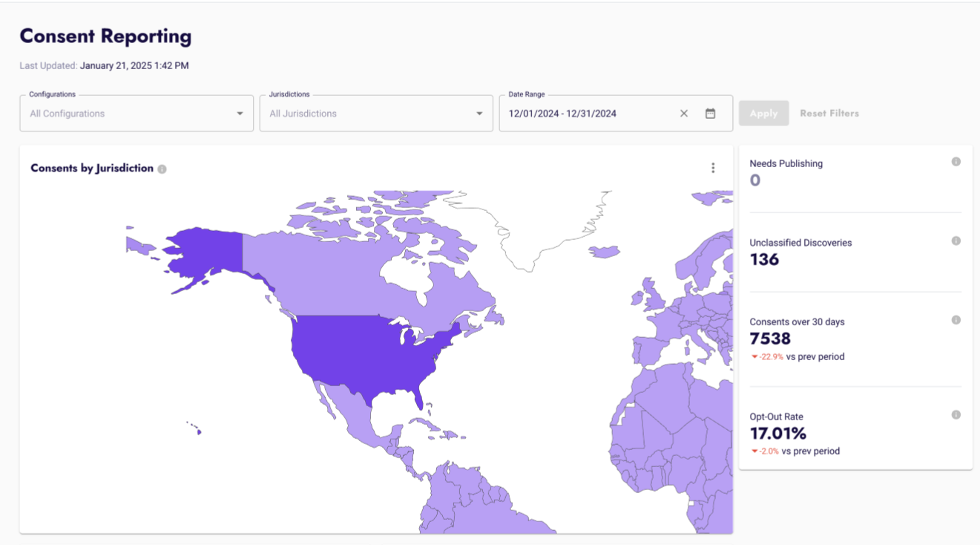The width and height of the screenshot is (980, 545).
Task: Click the Unclassified Discoveries info icon
Action: coord(956,241)
